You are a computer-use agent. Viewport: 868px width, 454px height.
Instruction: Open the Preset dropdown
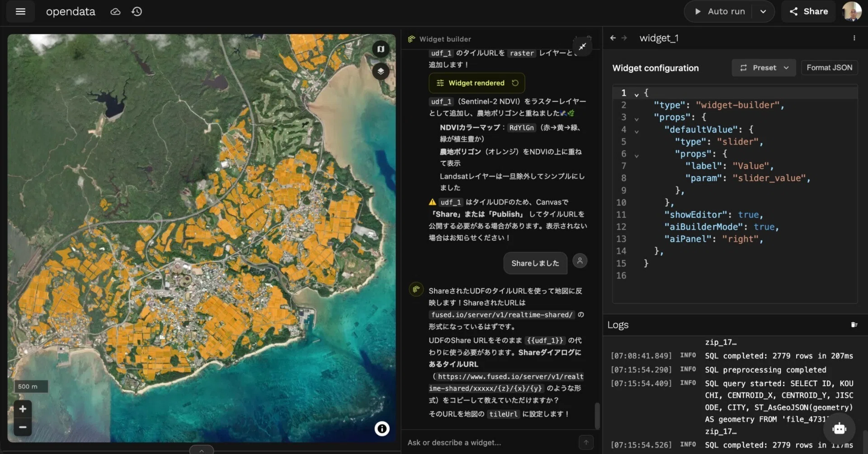point(764,68)
